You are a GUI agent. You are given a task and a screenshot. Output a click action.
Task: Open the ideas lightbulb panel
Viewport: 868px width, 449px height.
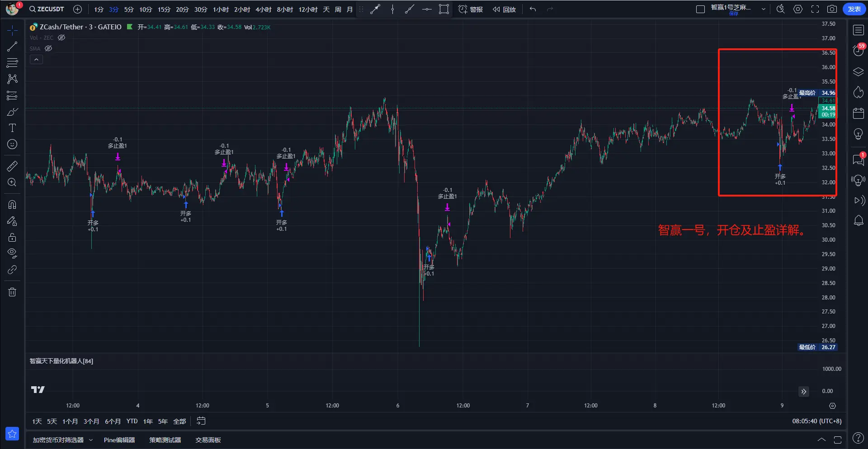858,134
